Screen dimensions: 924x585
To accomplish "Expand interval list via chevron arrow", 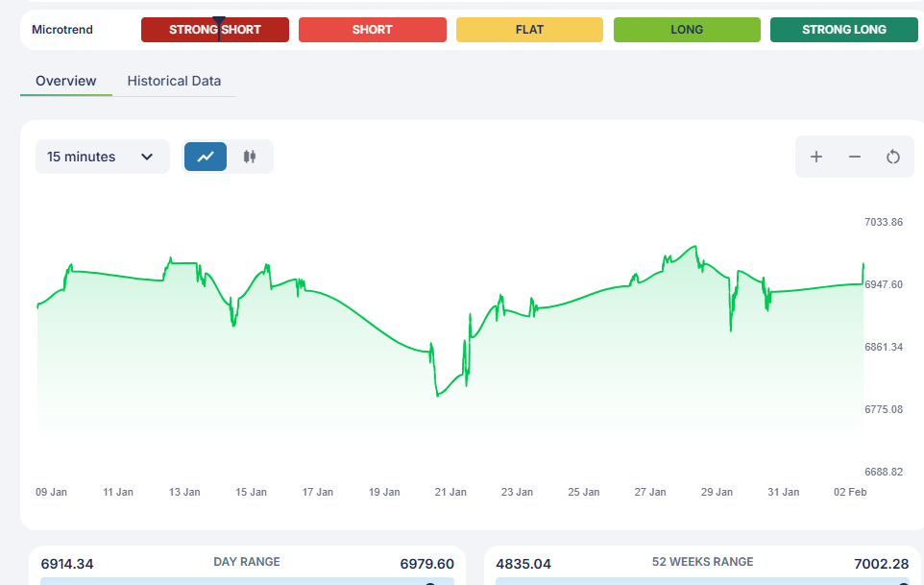I will point(147,157).
